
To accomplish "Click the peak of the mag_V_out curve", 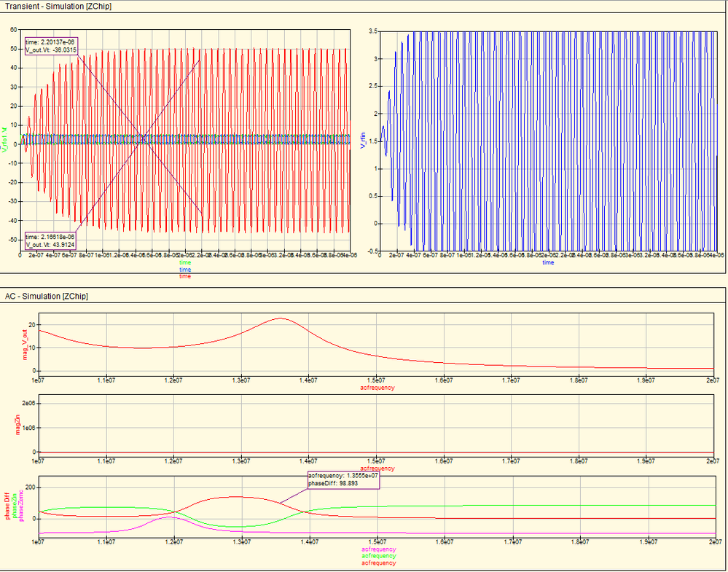I will [x=281, y=318].
